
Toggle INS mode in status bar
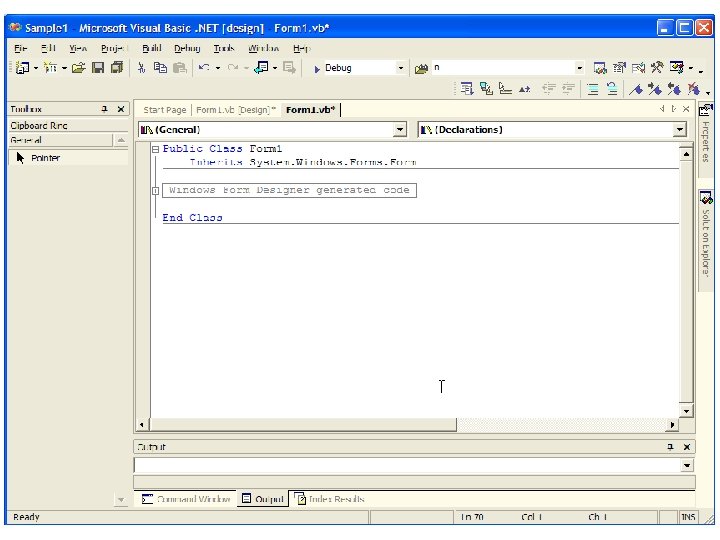tap(688, 517)
